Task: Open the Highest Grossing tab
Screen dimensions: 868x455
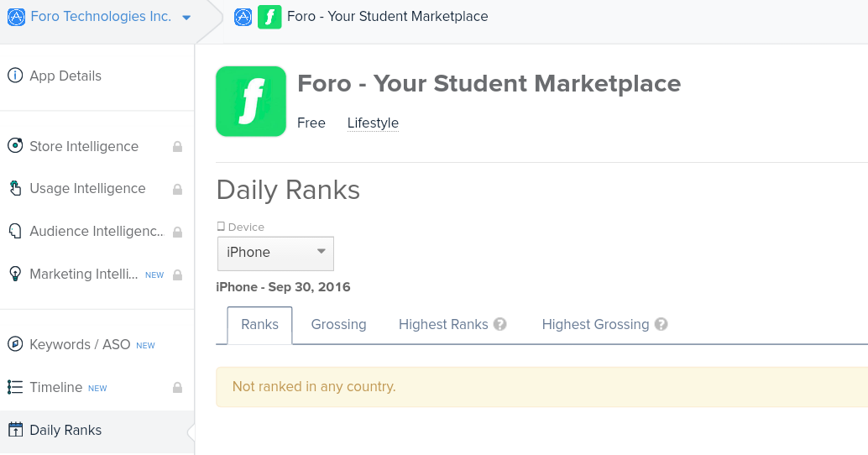Action: point(595,324)
